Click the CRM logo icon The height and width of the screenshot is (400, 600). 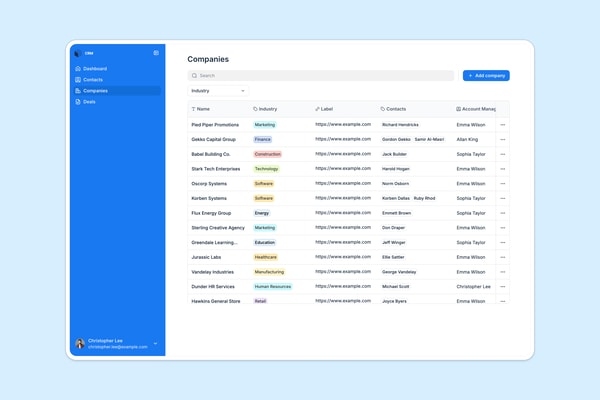[78, 53]
